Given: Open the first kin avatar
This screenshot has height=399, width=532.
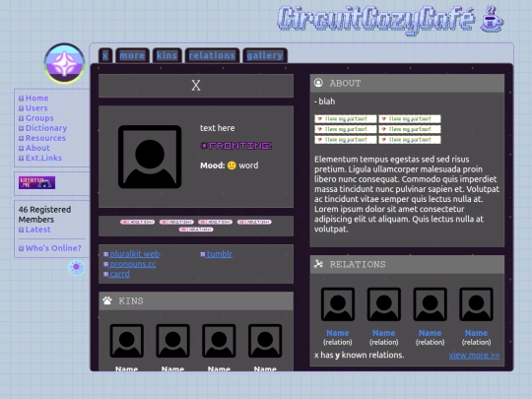Looking at the screenshot, I should 126,341.
